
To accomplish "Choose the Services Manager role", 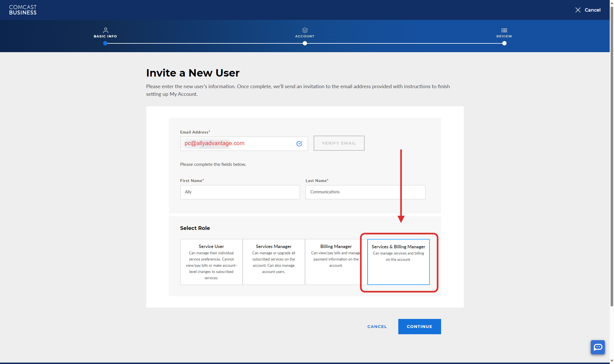I will pos(274,262).
